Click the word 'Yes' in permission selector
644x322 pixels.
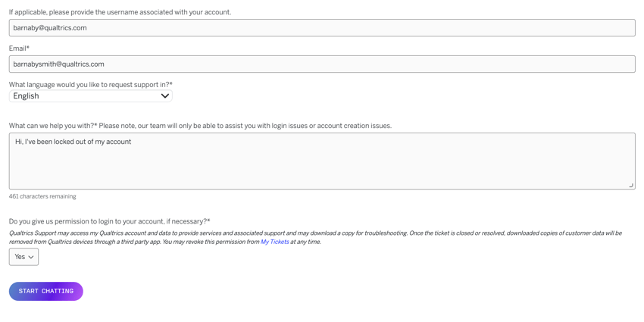click(x=20, y=257)
